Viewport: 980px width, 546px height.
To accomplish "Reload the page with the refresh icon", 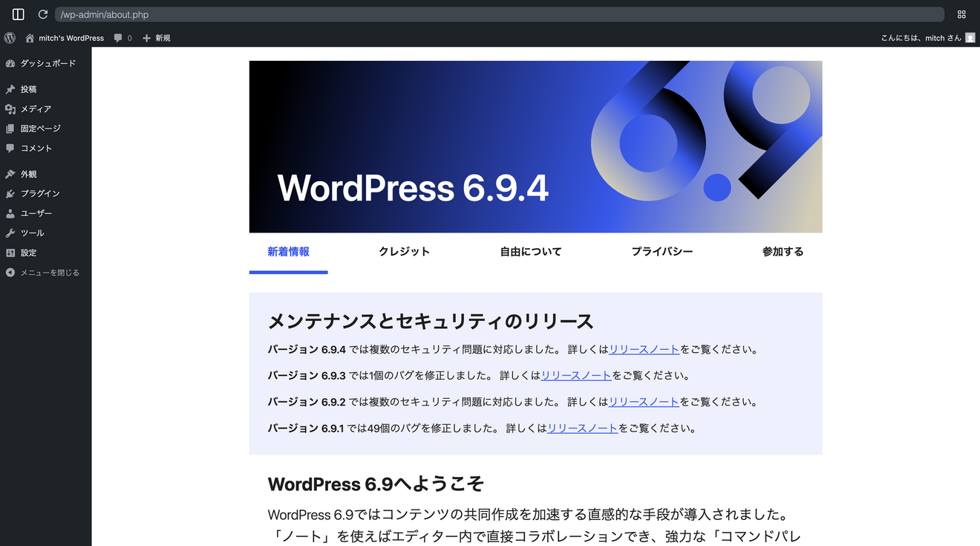I will (x=43, y=13).
